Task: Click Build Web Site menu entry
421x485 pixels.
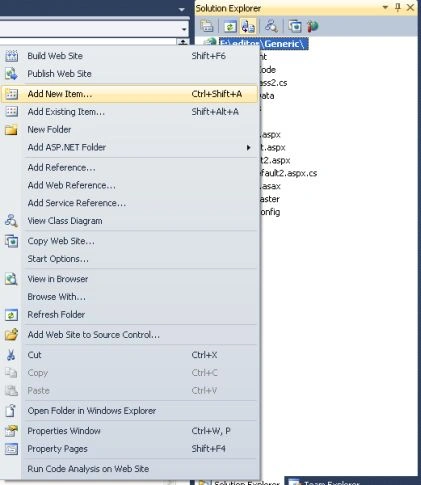Action: [x=129, y=56]
